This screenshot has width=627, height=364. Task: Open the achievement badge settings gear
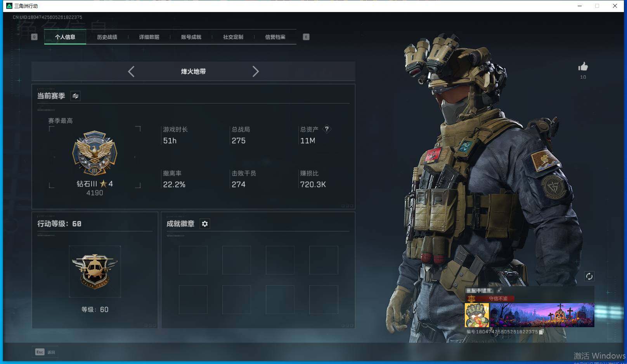click(205, 224)
